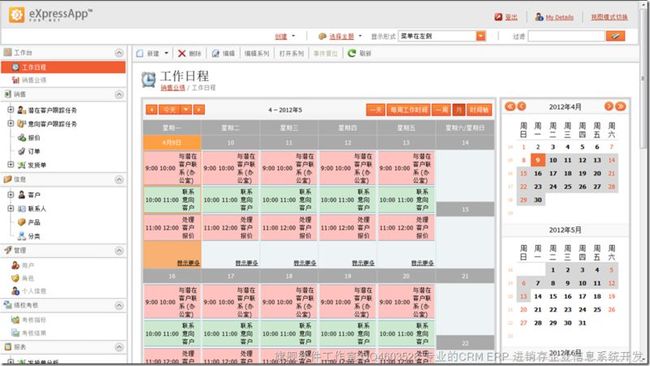
Task: Click the chart icon below 工作日程
Action: tap(16, 80)
